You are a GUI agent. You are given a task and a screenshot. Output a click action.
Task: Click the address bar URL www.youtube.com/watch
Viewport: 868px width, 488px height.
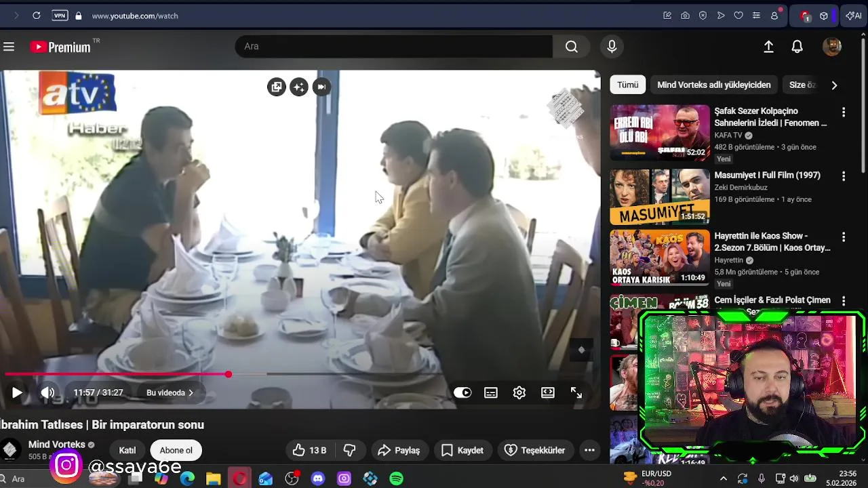[135, 16]
